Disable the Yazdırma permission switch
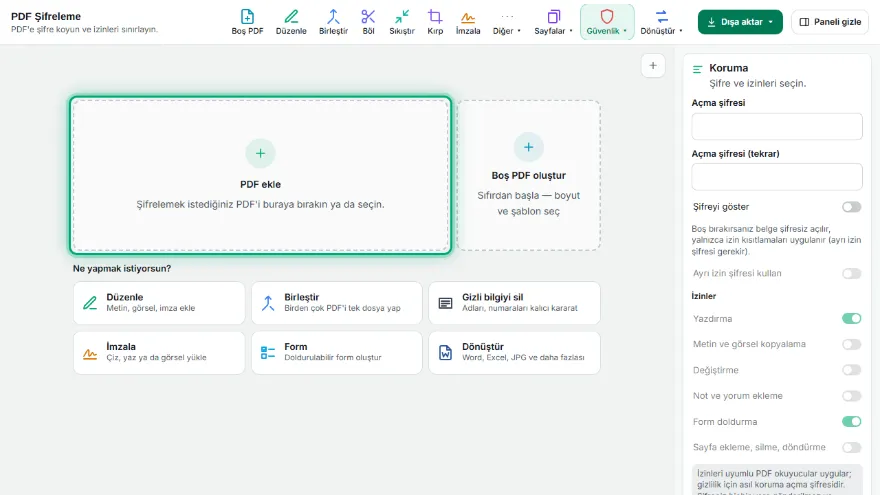 coord(851,318)
